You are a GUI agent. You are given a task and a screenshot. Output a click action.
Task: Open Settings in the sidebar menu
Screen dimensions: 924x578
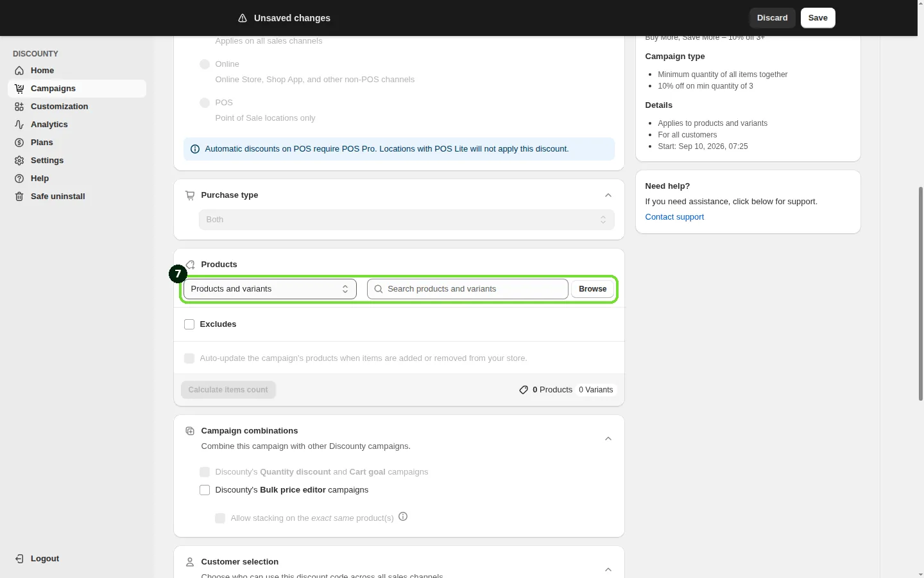[77, 161]
